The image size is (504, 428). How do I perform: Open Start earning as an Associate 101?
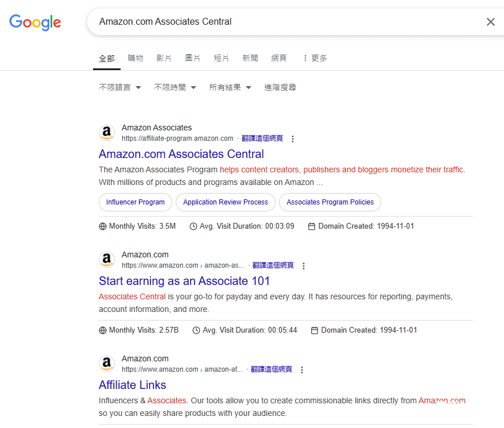point(184,281)
